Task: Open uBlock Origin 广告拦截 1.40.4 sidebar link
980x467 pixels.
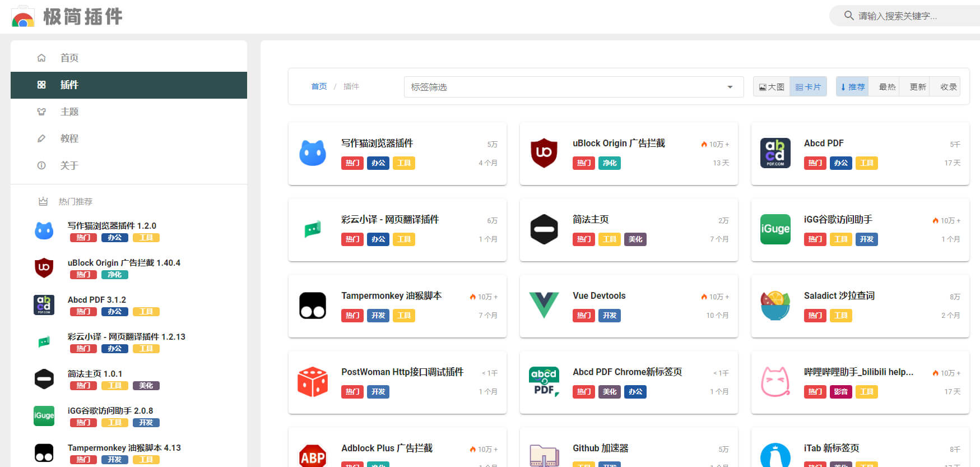Action: (124, 262)
